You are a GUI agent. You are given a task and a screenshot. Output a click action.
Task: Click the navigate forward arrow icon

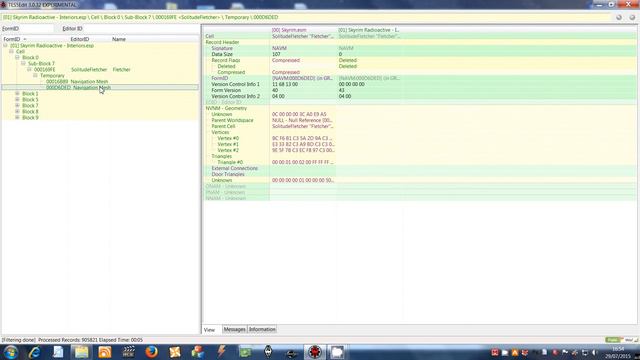coord(632,17)
